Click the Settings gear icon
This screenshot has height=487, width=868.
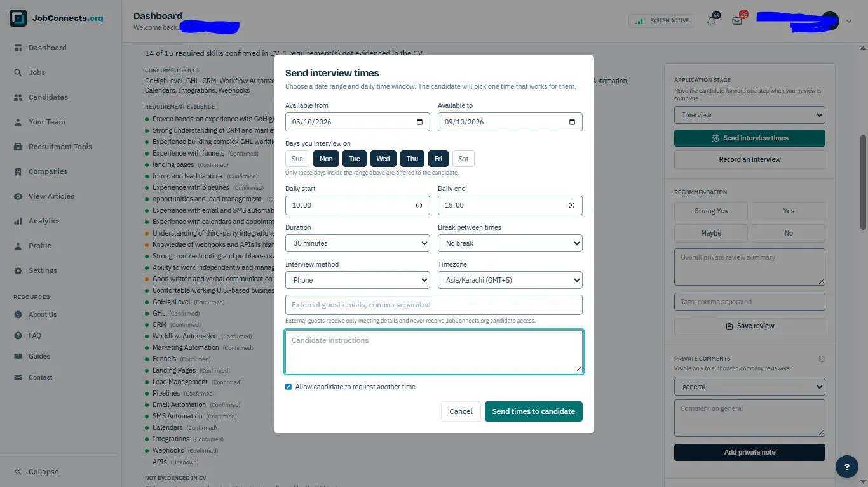click(18, 270)
